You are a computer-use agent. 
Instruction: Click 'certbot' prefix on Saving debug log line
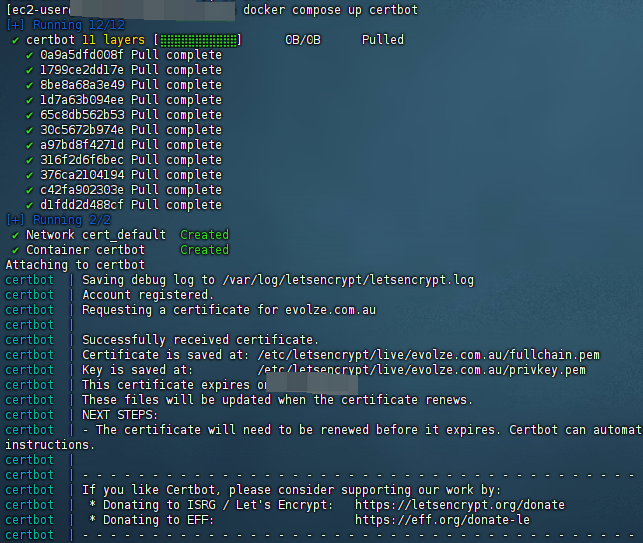pos(30,280)
